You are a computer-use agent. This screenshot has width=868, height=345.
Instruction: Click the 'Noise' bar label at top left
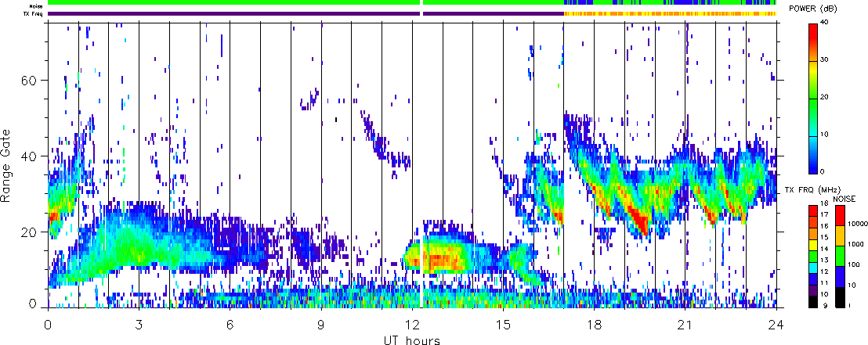pyautogui.click(x=37, y=5)
